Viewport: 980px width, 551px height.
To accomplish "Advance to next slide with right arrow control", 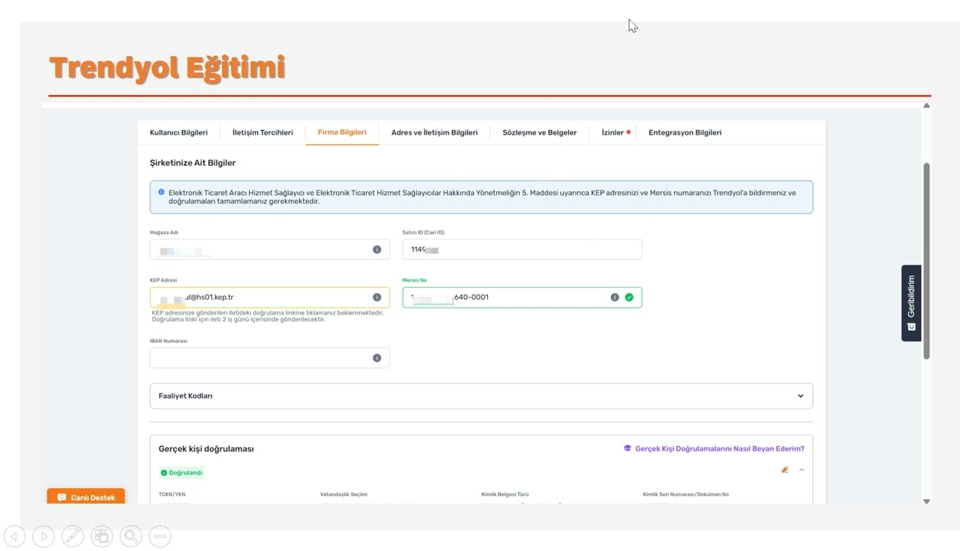I will tap(44, 536).
